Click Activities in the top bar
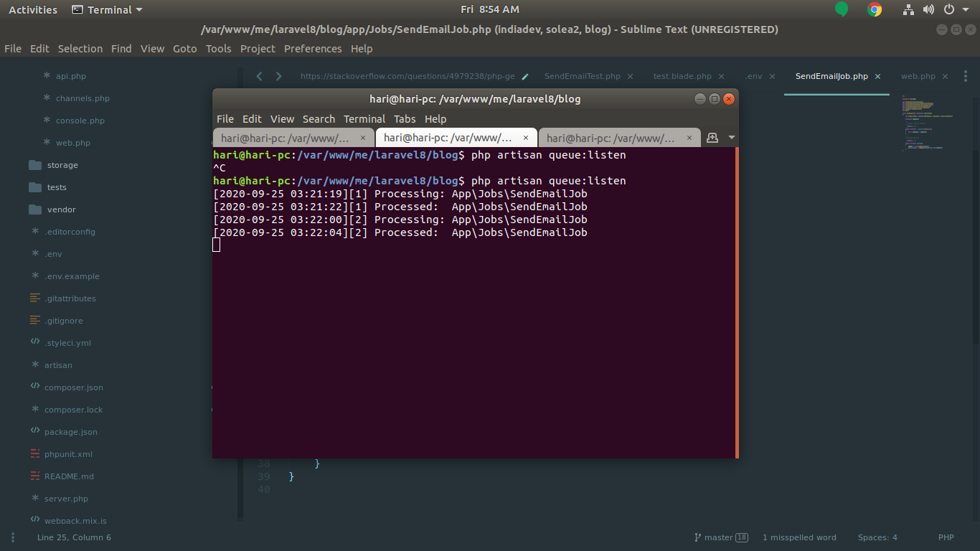The image size is (980, 551). (x=33, y=9)
